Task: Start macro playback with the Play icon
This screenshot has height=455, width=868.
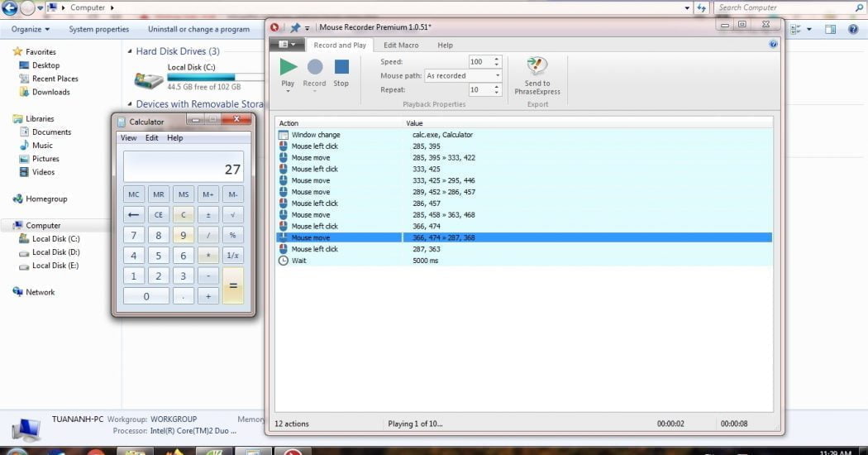Action: coord(288,67)
